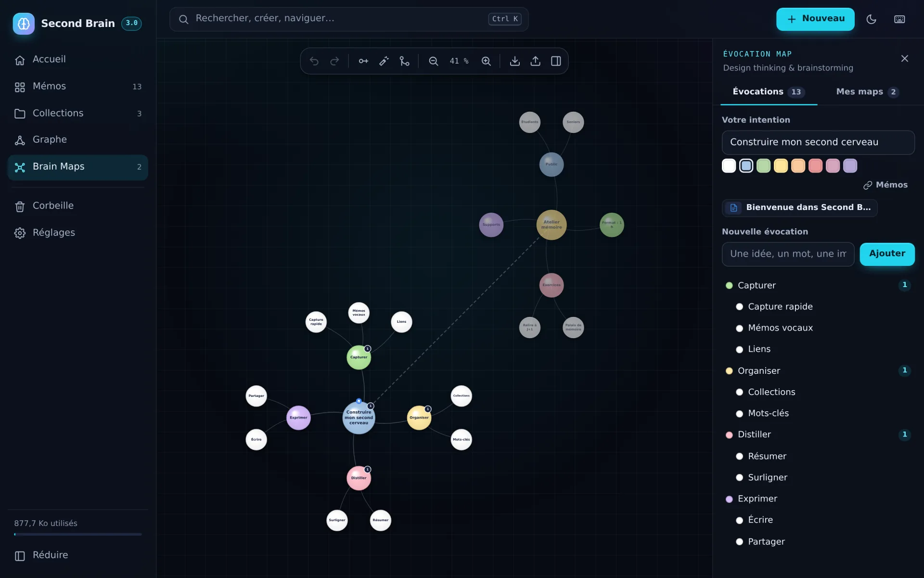Select Organiser in the evocation list

click(x=818, y=371)
